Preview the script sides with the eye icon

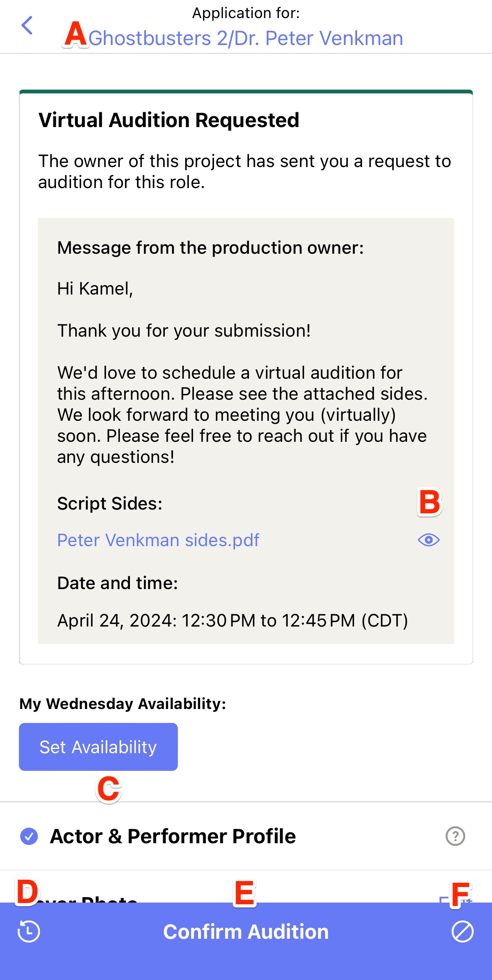pos(429,540)
